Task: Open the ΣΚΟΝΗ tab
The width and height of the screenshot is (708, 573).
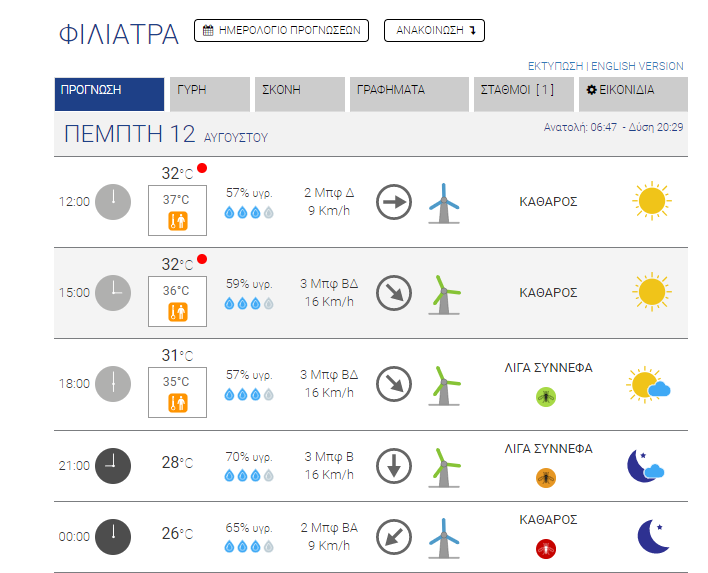Action: click(x=300, y=94)
